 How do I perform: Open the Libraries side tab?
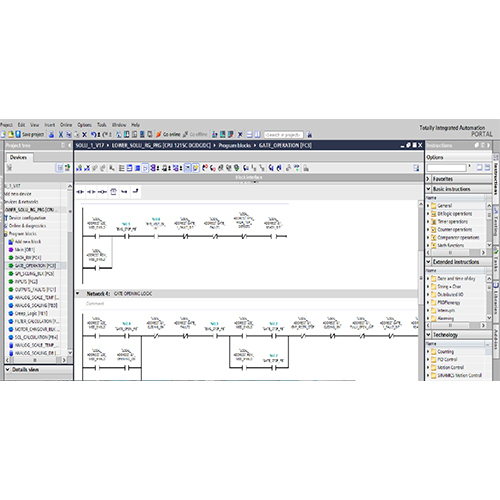tap(496, 299)
